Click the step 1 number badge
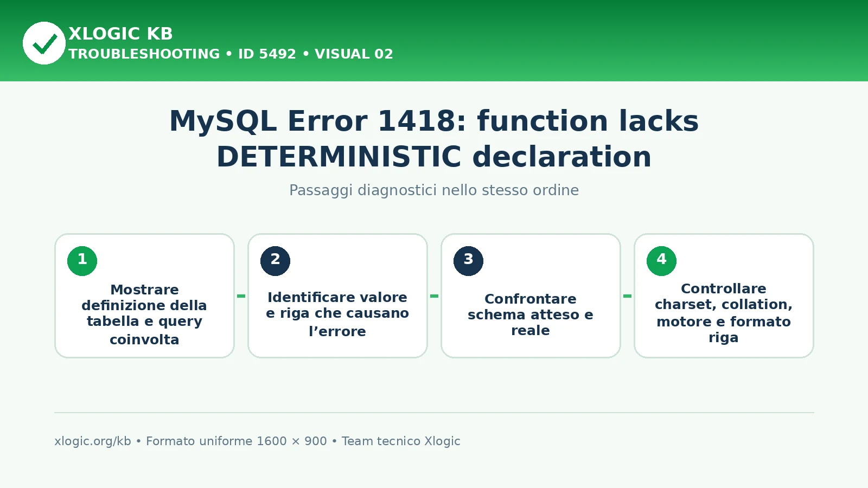The height and width of the screenshot is (488, 868). pyautogui.click(x=82, y=261)
